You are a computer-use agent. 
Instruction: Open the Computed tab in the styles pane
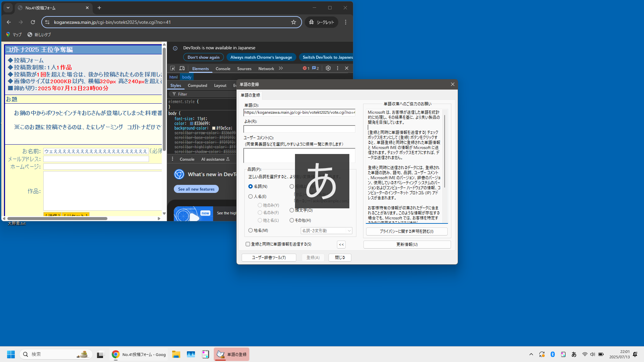pyautogui.click(x=197, y=86)
